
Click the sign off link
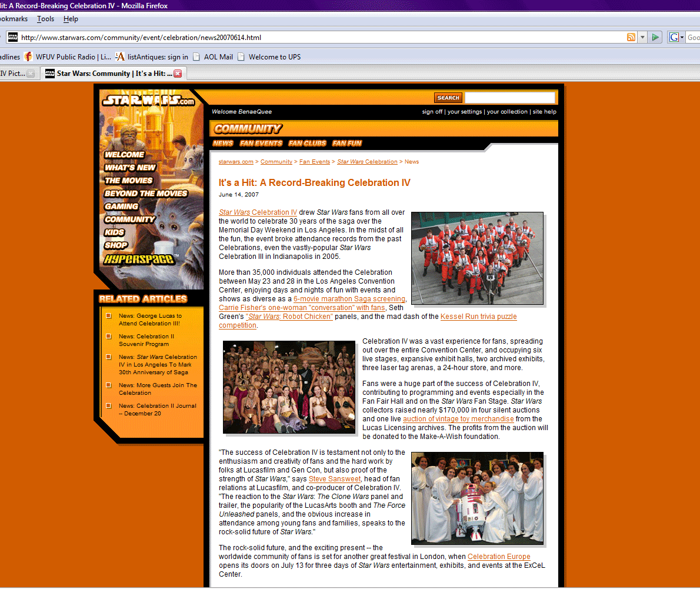click(432, 112)
